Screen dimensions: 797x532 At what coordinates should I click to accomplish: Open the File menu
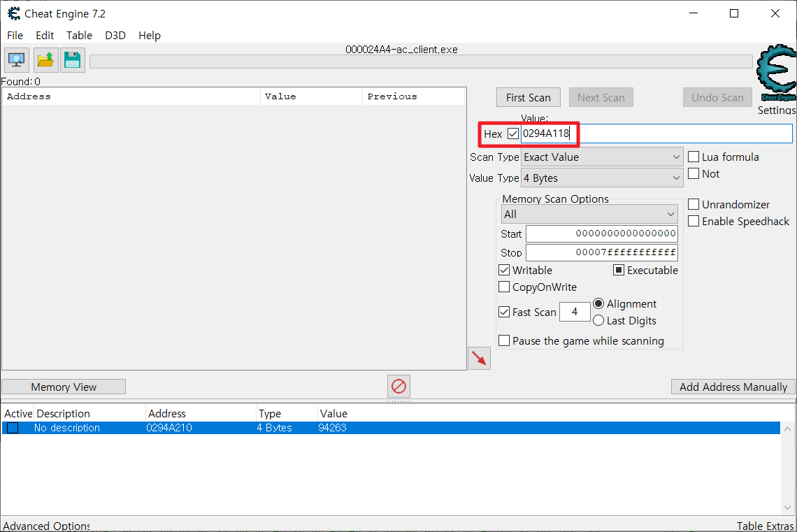[15, 35]
